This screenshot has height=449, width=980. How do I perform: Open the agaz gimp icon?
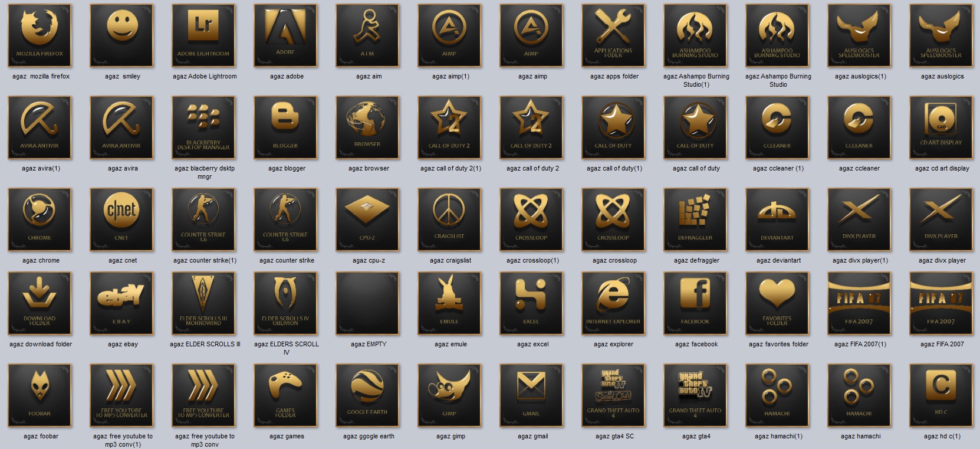click(x=450, y=395)
